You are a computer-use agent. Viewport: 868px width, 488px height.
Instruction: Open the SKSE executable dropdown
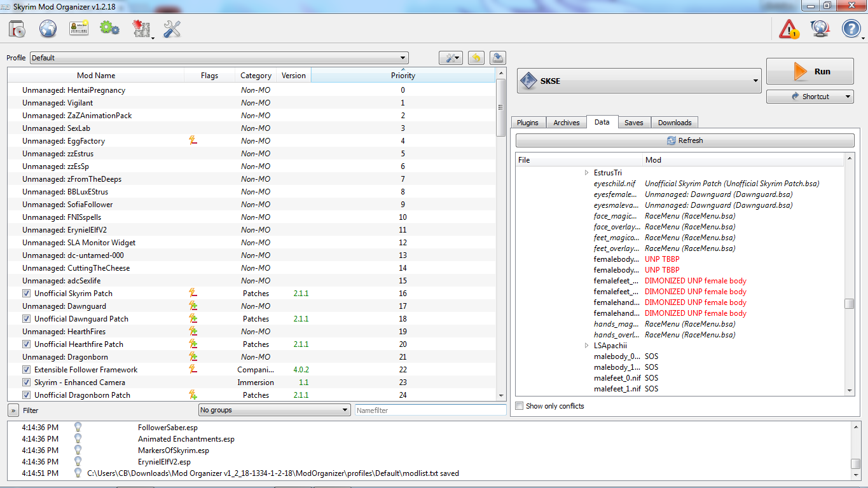[x=639, y=81]
